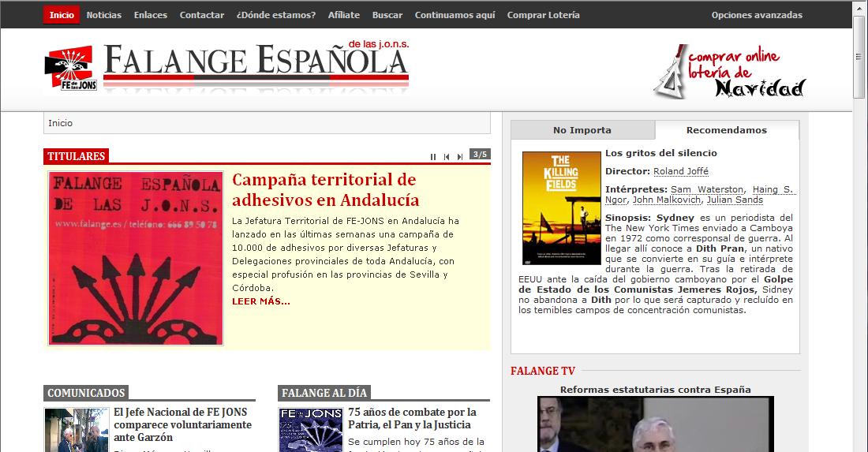Click the red Falange sticker image
This screenshot has height=452, width=868.
pyautogui.click(x=136, y=259)
